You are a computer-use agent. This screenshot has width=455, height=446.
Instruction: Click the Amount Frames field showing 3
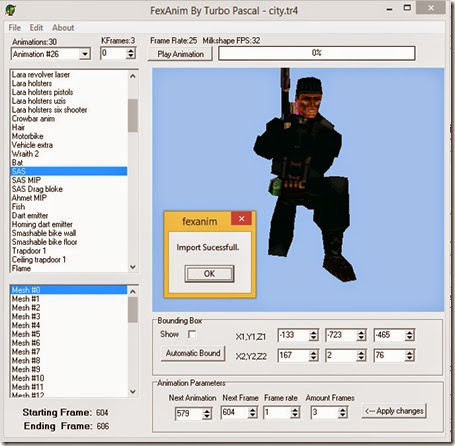pyautogui.click(x=324, y=412)
